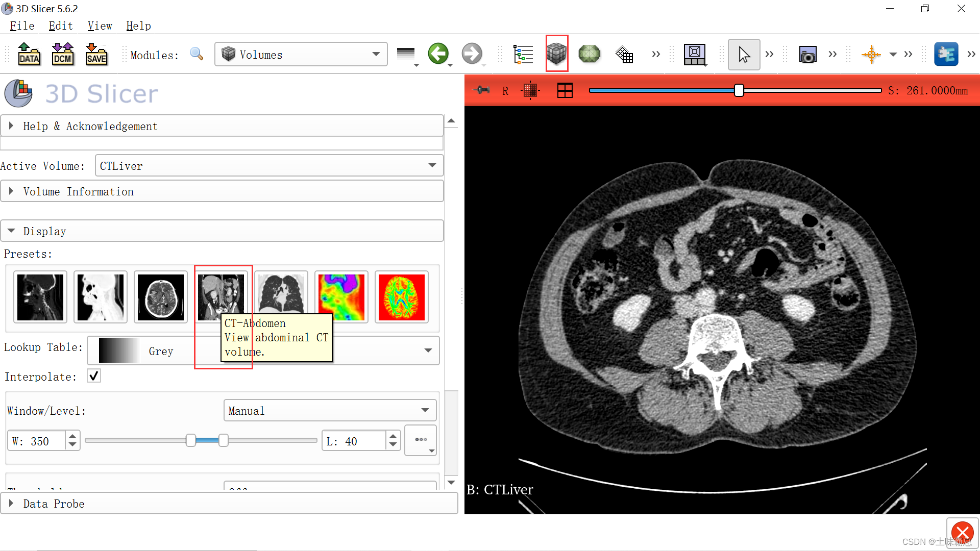Viewport: 980px width, 551px height.
Task: Open the Extensions Manager puzzle icon
Action: pyautogui.click(x=946, y=54)
